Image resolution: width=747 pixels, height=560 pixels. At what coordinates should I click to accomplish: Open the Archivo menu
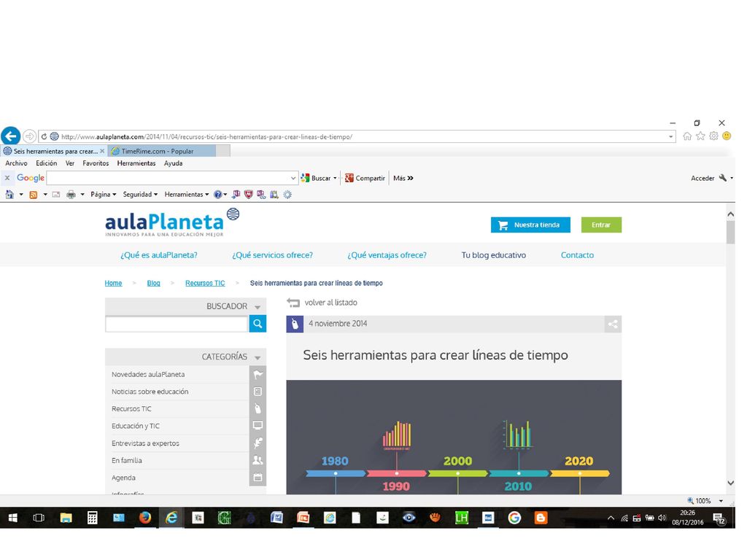16,163
